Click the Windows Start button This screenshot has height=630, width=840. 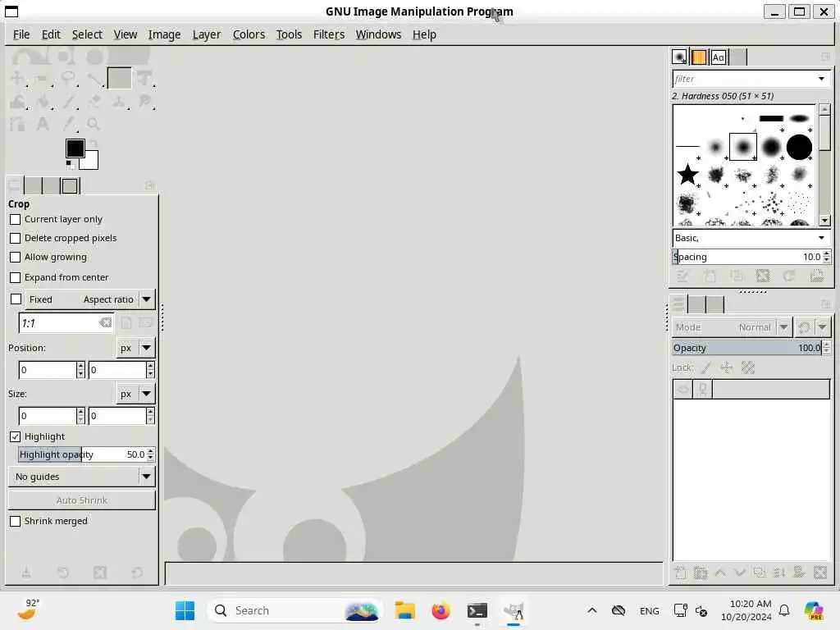tap(185, 610)
